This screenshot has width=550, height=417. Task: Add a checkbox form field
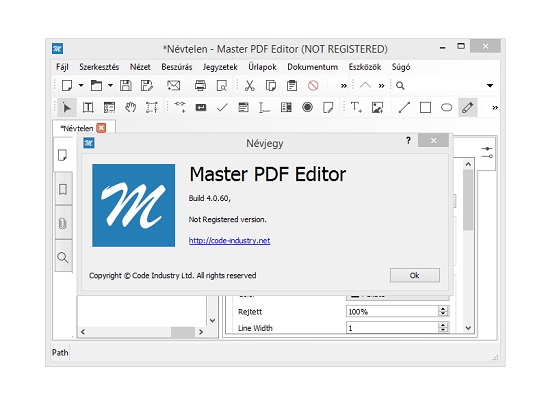click(222, 107)
